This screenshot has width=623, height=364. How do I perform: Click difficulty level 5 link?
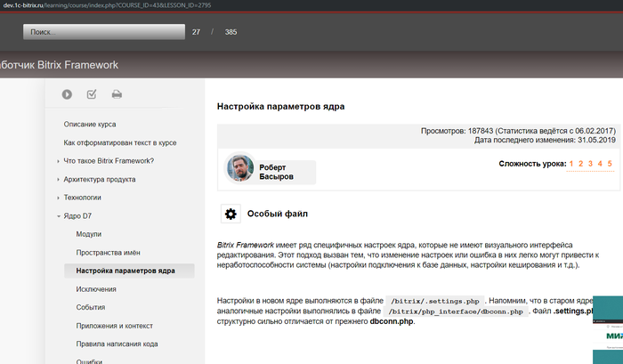(x=610, y=164)
